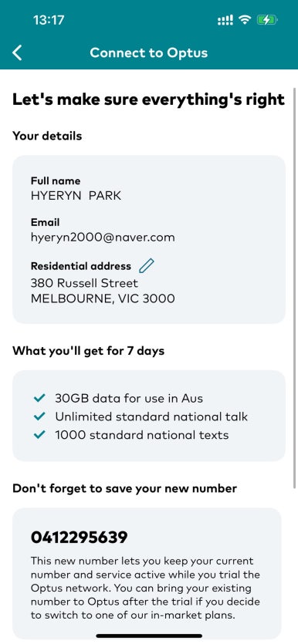Tap the new number description paragraph
Viewport: 298px width, 644px height.
(145, 588)
